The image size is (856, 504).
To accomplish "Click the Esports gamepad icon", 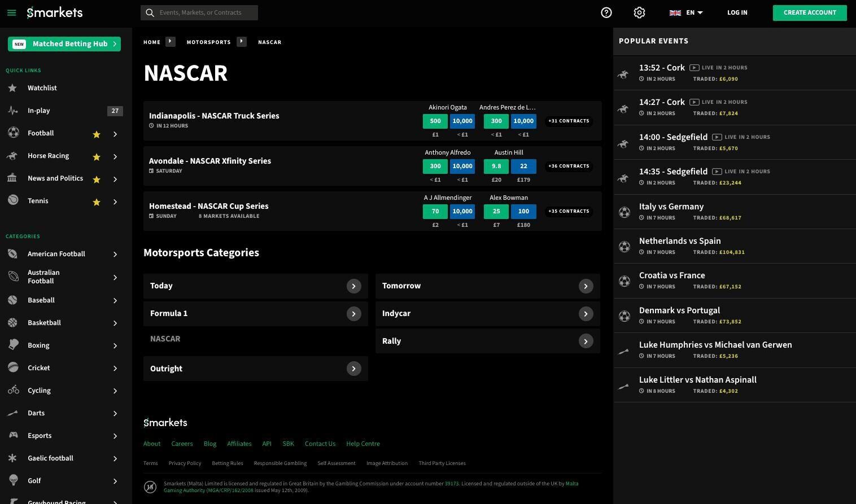I will click(x=12, y=436).
